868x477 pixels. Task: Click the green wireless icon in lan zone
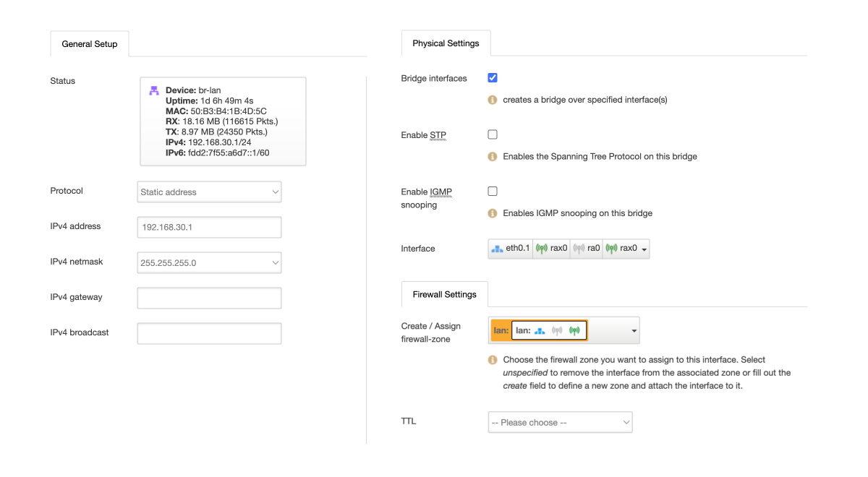tap(574, 331)
